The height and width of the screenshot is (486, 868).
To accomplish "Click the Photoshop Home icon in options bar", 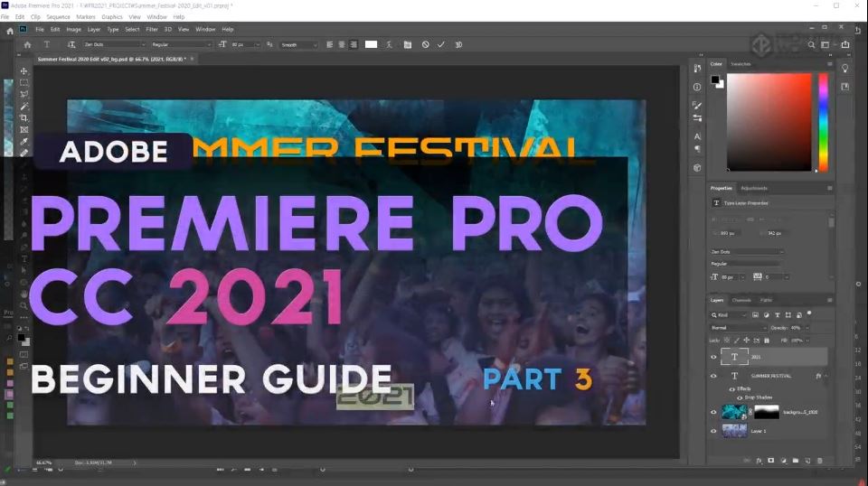I will (x=27, y=45).
